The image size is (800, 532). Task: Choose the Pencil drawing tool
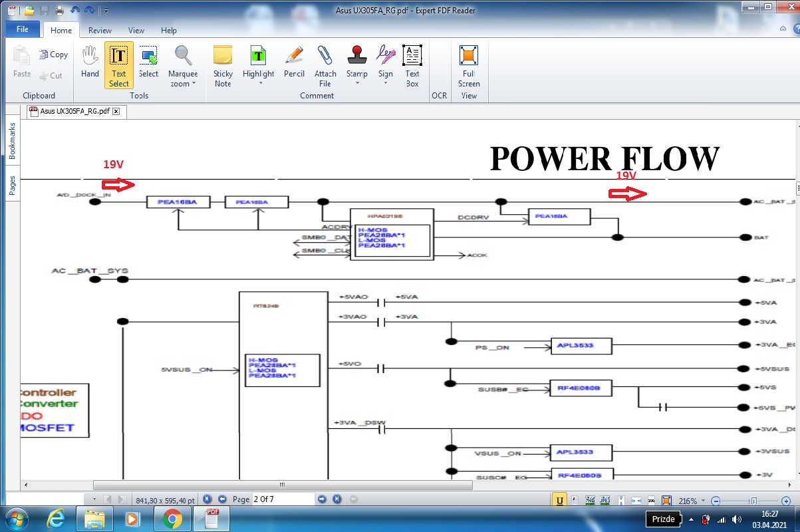pos(294,65)
